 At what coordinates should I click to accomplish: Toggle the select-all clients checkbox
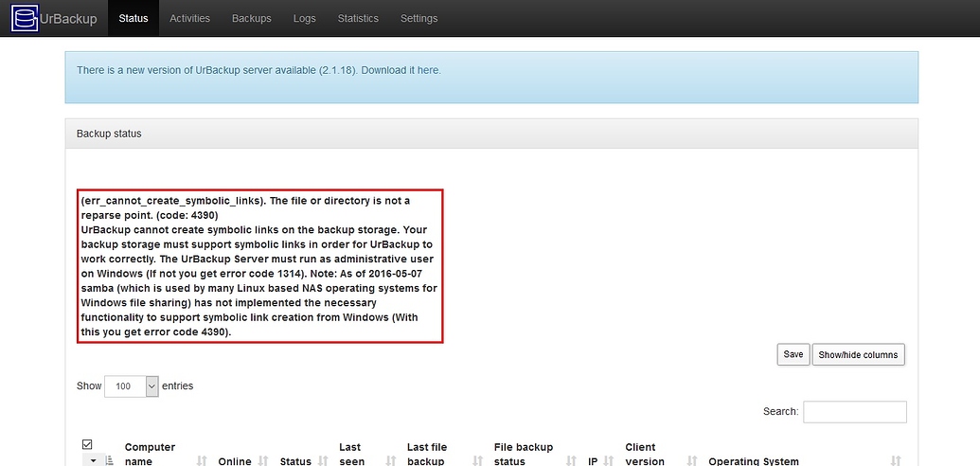point(87,445)
